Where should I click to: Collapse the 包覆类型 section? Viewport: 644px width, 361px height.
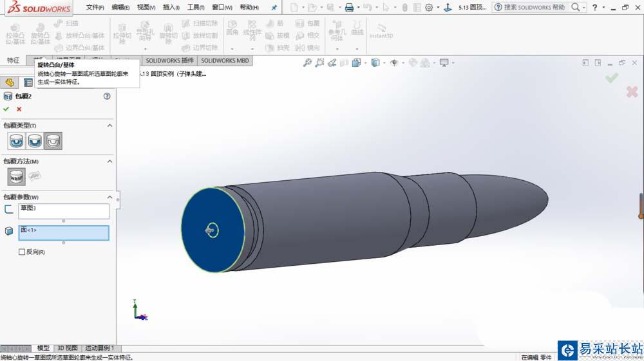pyautogui.click(x=109, y=125)
